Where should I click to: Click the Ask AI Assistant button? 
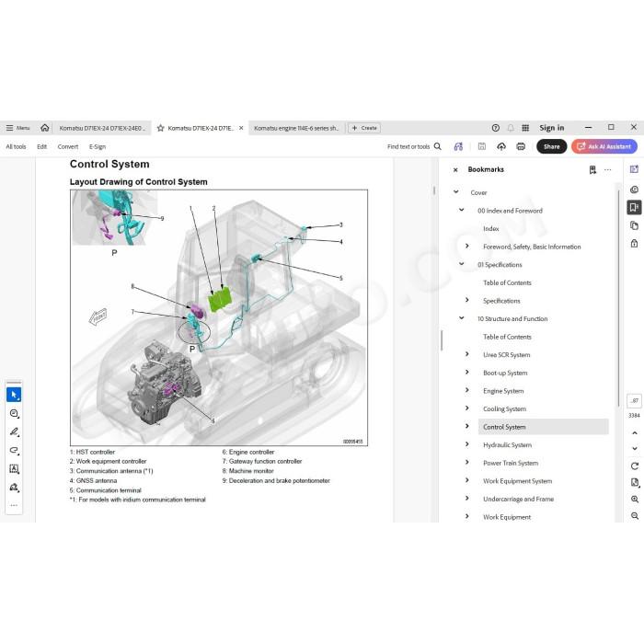604,146
